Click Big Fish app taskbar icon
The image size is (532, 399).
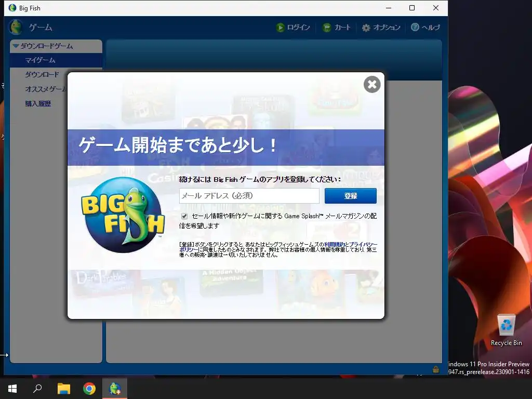115,389
